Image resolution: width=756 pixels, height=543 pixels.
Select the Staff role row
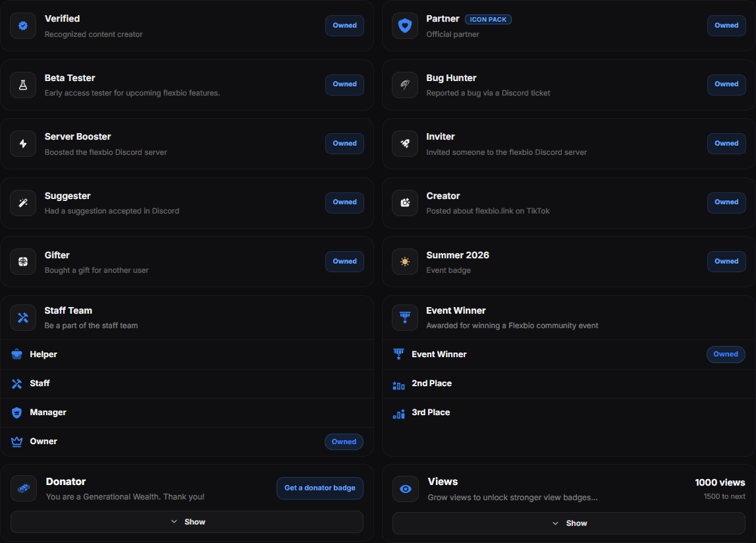click(187, 384)
